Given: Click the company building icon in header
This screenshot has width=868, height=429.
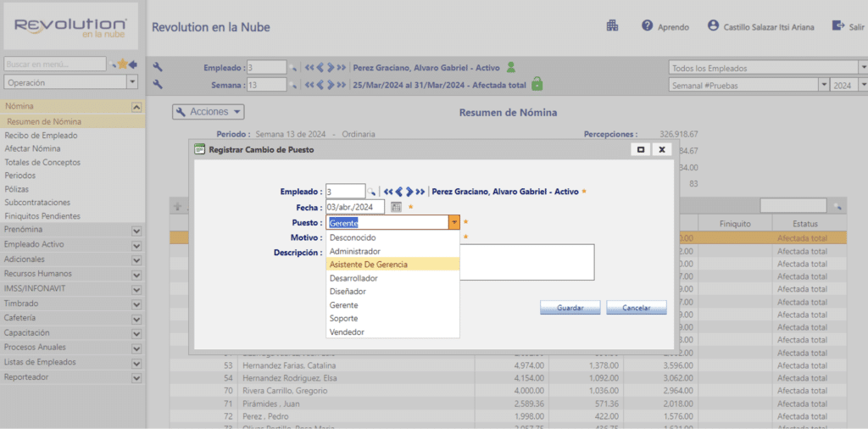Looking at the screenshot, I should (x=612, y=26).
